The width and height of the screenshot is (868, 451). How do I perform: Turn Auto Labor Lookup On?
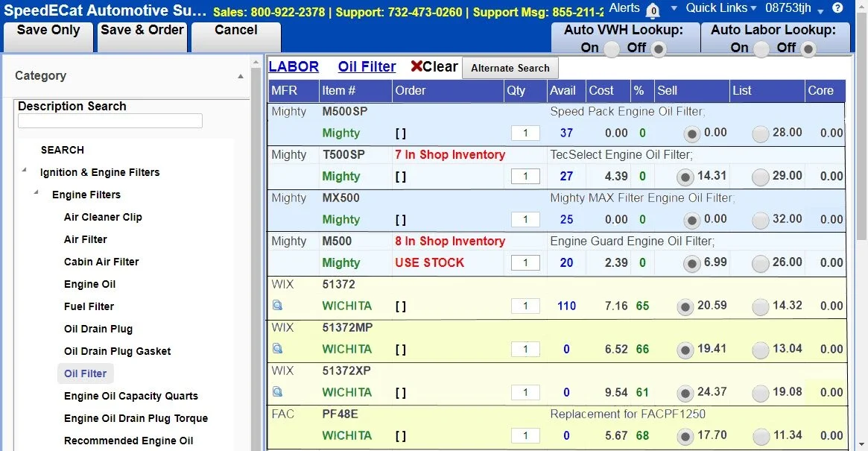point(761,48)
